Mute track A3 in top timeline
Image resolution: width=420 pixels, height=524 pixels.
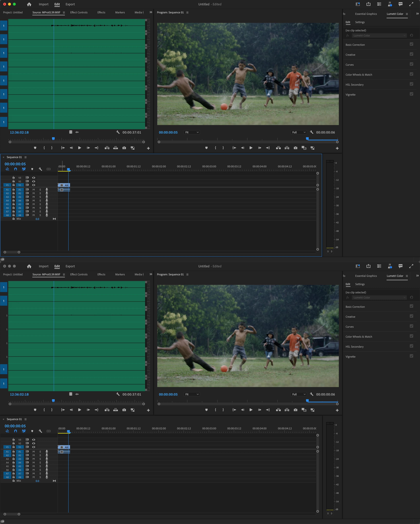(x=34, y=197)
